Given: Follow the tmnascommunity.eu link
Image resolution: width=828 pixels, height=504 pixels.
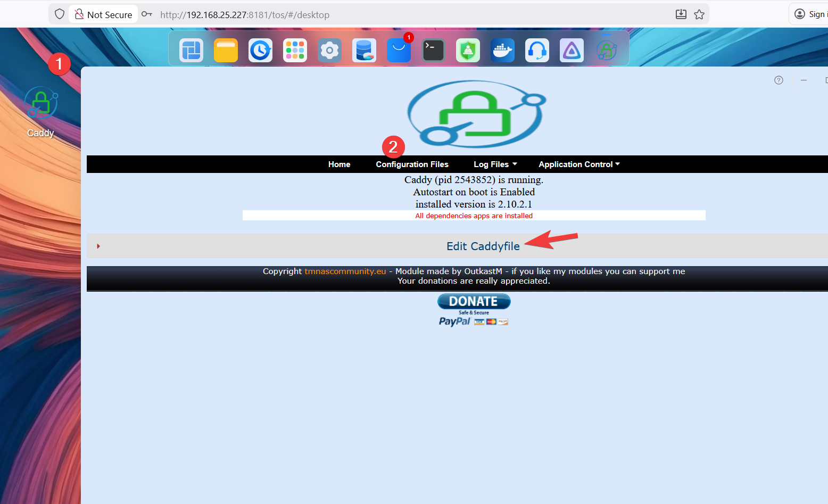Looking at the screenshot, I should tap(345, 271).
